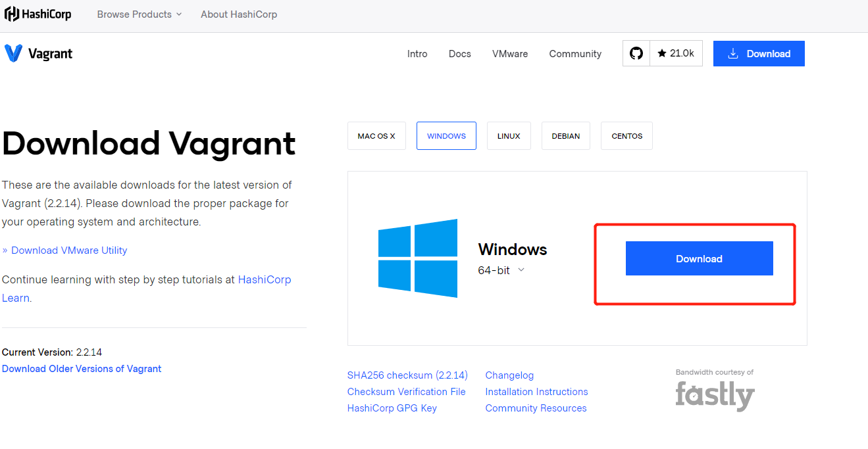Open the VMware nav item
This screenshot has width=868, height=449.
(x=510, y=54)
